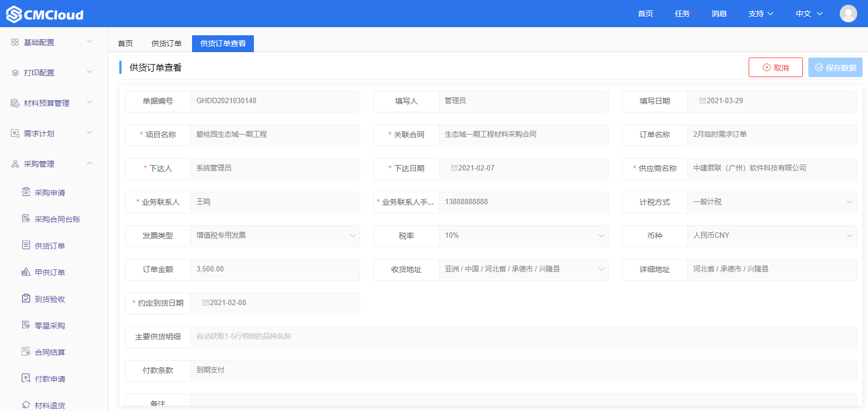Open 采购申请 in the sidebar
This screenshot has width=868, height=411.
[x=50, y=193]
